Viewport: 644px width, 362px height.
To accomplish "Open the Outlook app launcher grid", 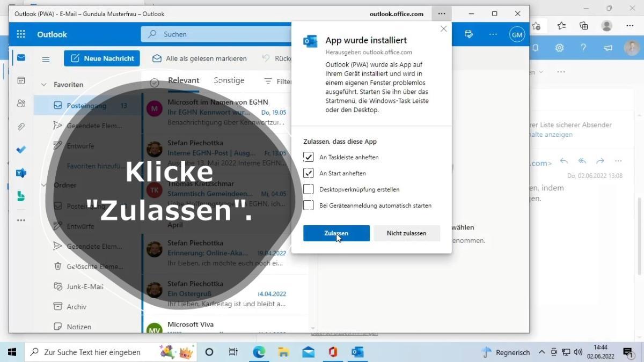I will 21,34.
